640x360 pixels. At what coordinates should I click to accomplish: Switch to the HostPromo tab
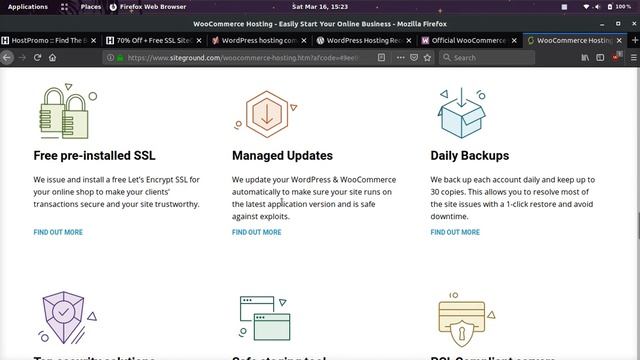pyautogui.click(x=49, y=40)
